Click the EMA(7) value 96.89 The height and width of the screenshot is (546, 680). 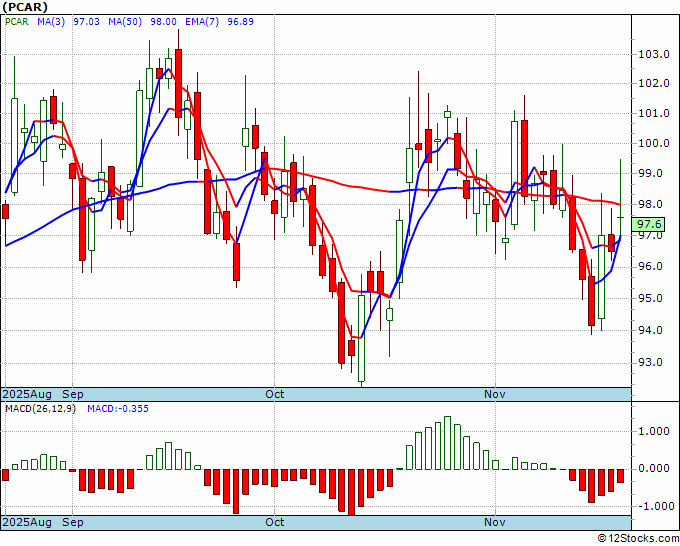tap(240, 22)
